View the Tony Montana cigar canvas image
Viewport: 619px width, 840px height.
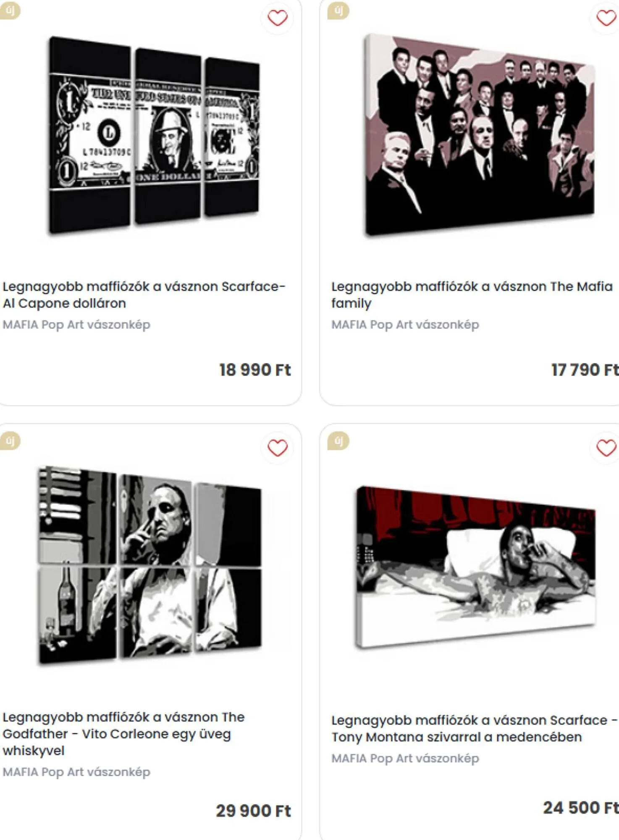476,567
